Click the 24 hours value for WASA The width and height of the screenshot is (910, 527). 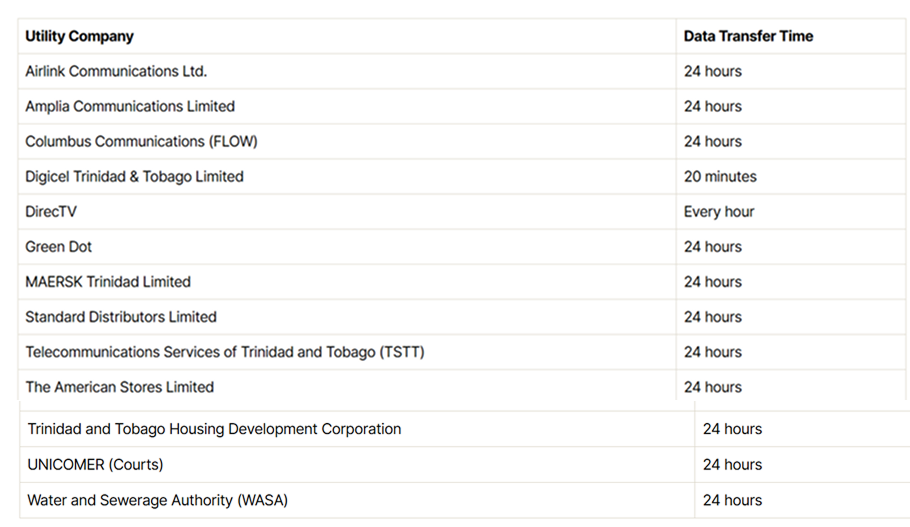pyautogui.click(x=732, y=500)
